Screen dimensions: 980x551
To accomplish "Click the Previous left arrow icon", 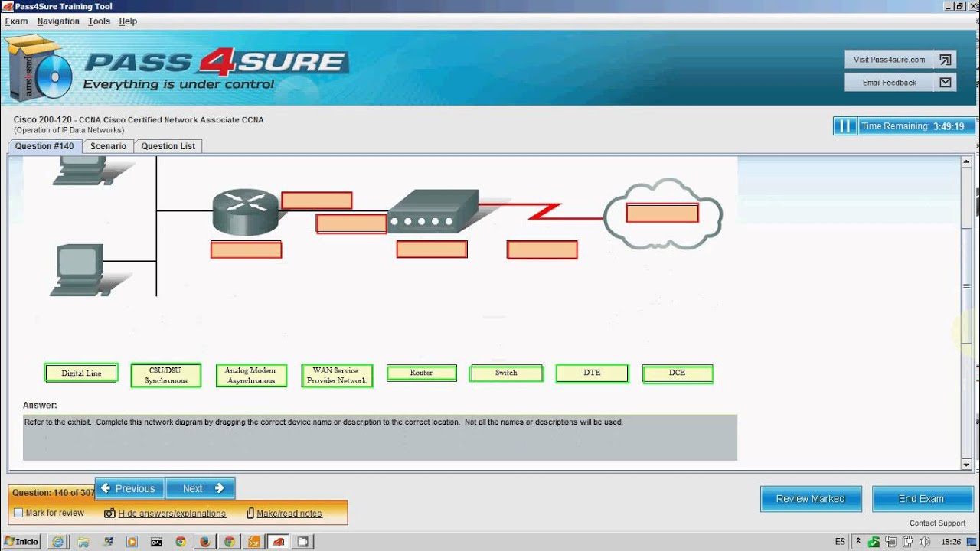I will (106, 488).
